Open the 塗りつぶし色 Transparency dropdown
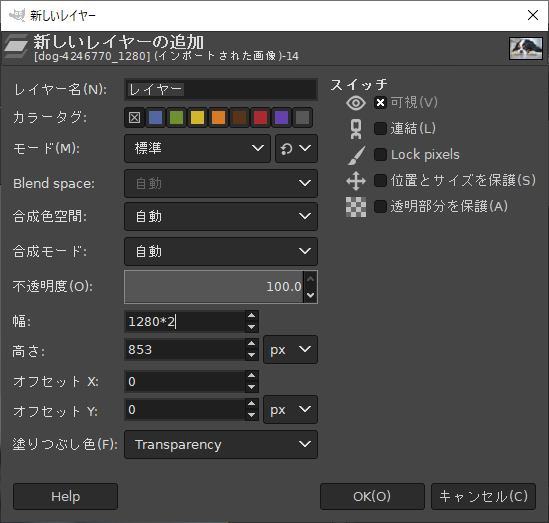The image size is (549, 523). click(221, 445)
